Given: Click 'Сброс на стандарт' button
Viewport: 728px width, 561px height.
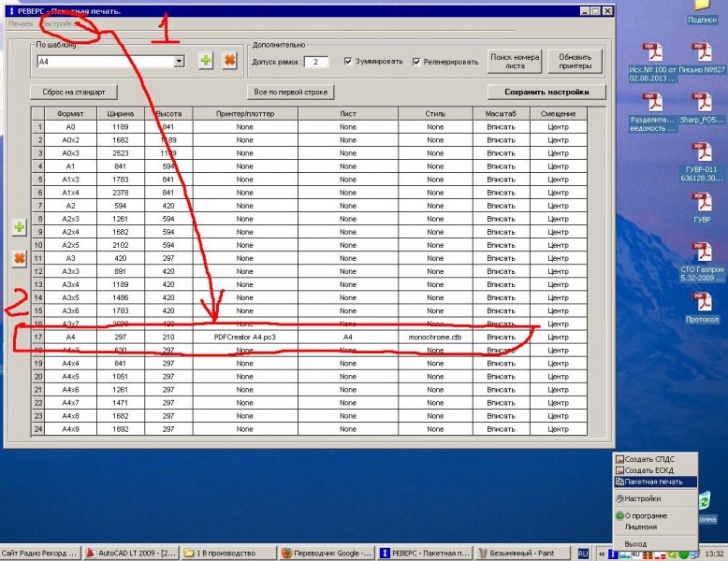Looking at the screenshot, I should (73, 92).
